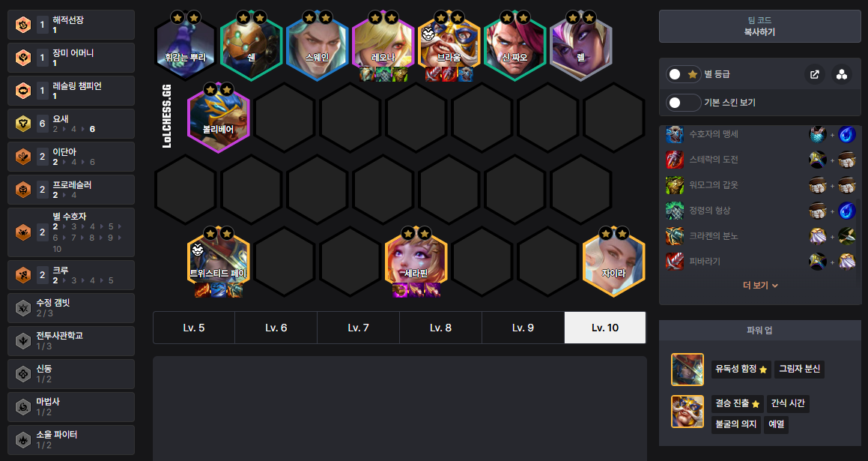Toggle the 별 등급 star switch

point(683,74)
